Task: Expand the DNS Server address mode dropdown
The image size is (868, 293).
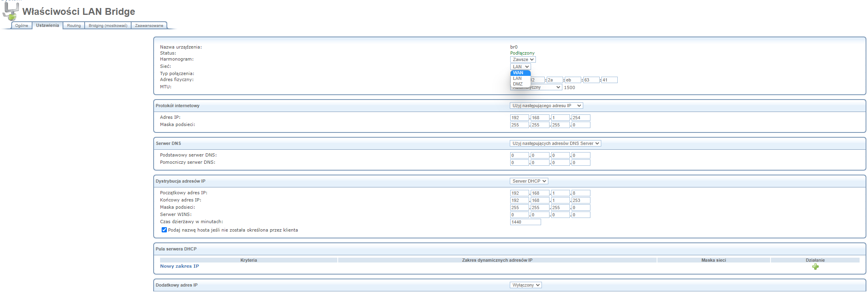Action: [555, 143]
